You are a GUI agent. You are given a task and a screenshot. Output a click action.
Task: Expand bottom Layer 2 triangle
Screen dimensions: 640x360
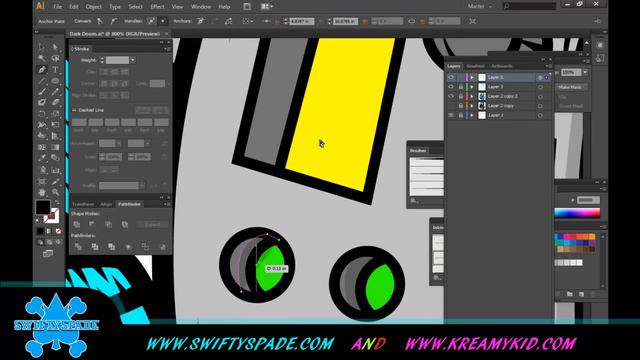pos(472,116)
